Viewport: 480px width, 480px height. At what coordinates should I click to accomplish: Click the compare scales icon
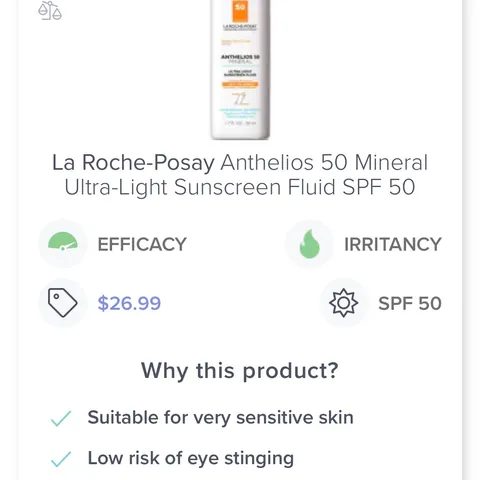(x=50, y=11)
